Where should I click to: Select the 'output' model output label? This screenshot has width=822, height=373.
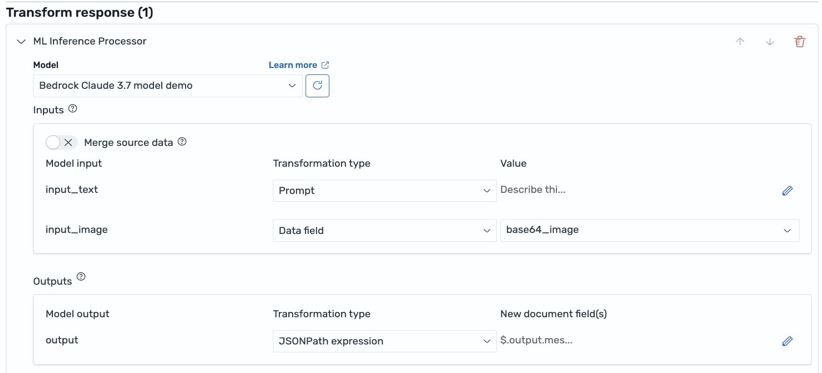coord(62,340)
